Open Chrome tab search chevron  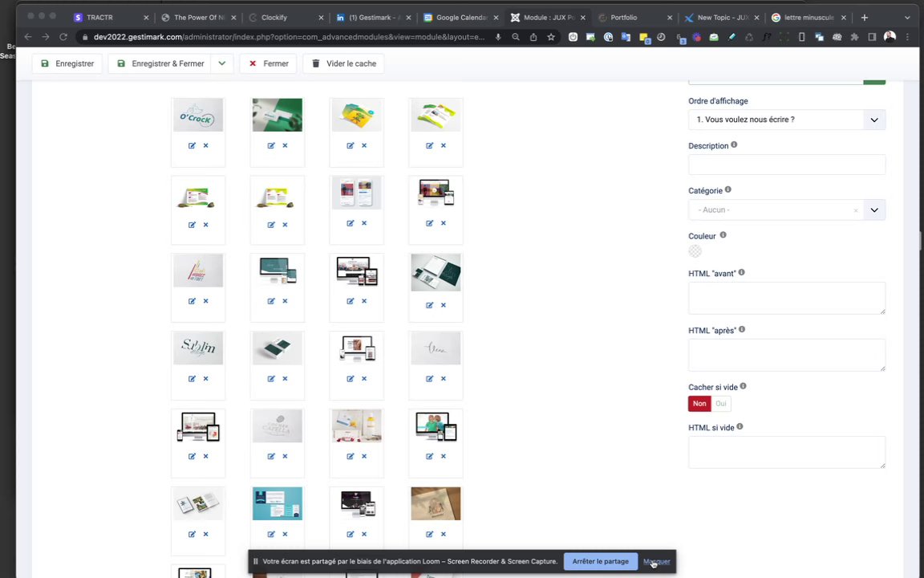(x=907, y=18)
